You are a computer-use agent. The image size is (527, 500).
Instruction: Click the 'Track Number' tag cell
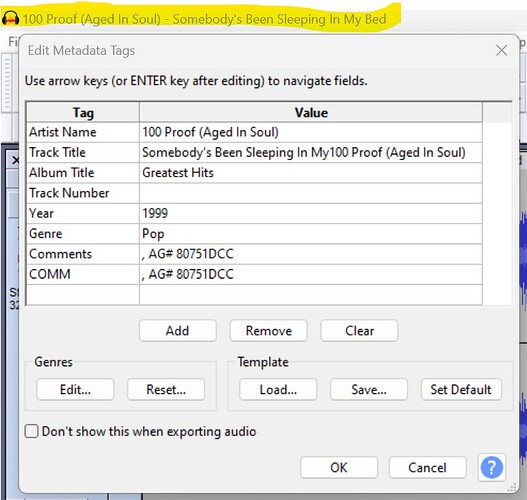pyautogui.click(x=83, y=193)
